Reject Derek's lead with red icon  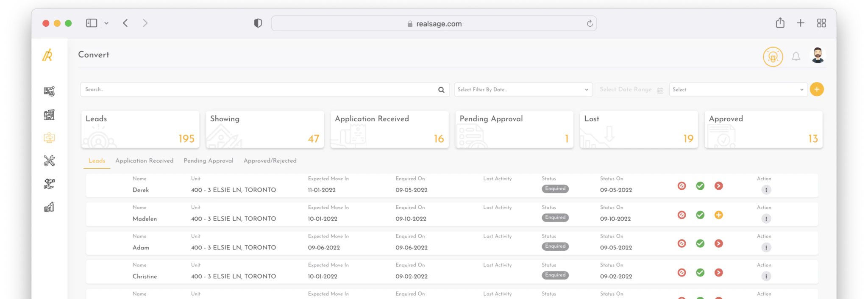(x=682, y=186)
